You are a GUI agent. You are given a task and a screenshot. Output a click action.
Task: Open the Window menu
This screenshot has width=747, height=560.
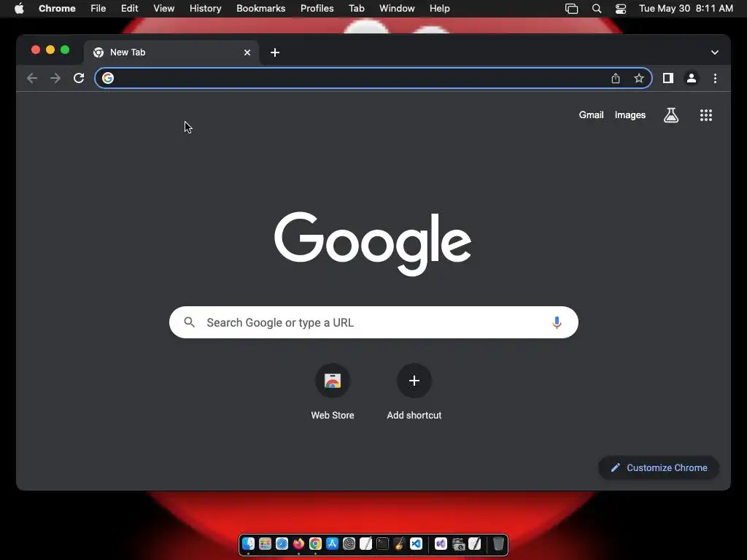click(397, 8)
